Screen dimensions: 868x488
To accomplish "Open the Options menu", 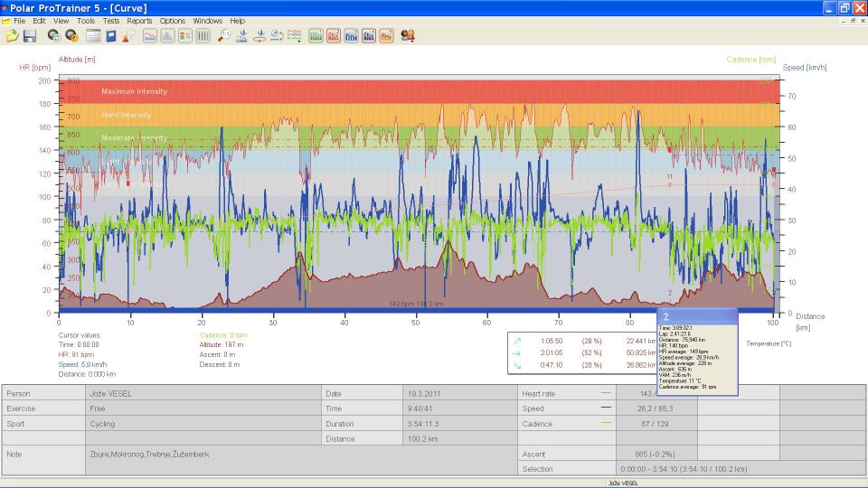I will coord(173,21).
